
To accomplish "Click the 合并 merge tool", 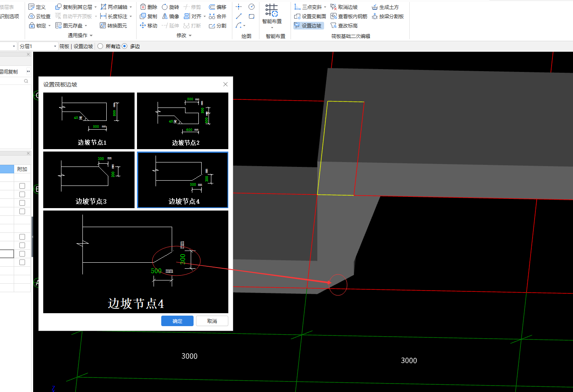I will 217,16.
